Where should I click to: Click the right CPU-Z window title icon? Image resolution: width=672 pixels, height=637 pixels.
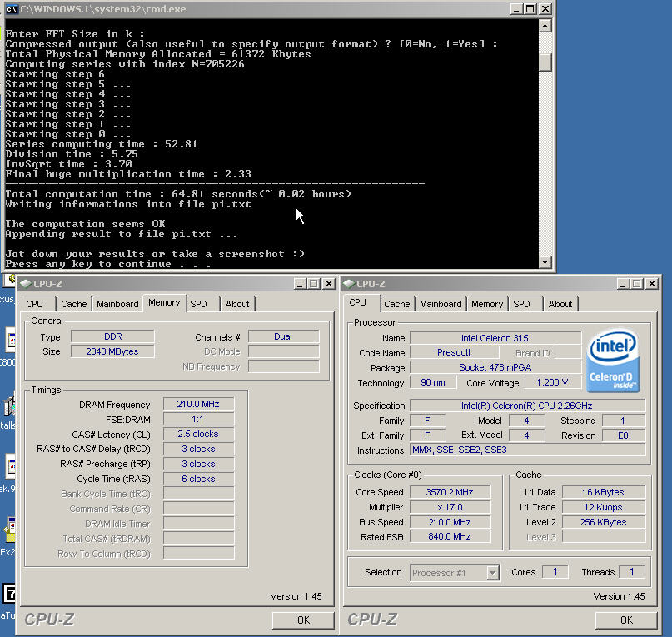point(349,284)
